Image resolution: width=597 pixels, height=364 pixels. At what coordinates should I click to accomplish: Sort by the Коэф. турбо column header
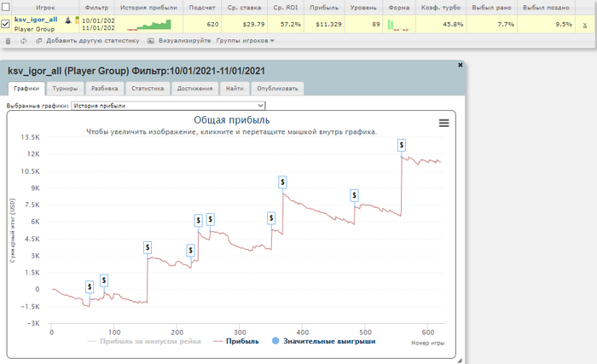point(441,7)
